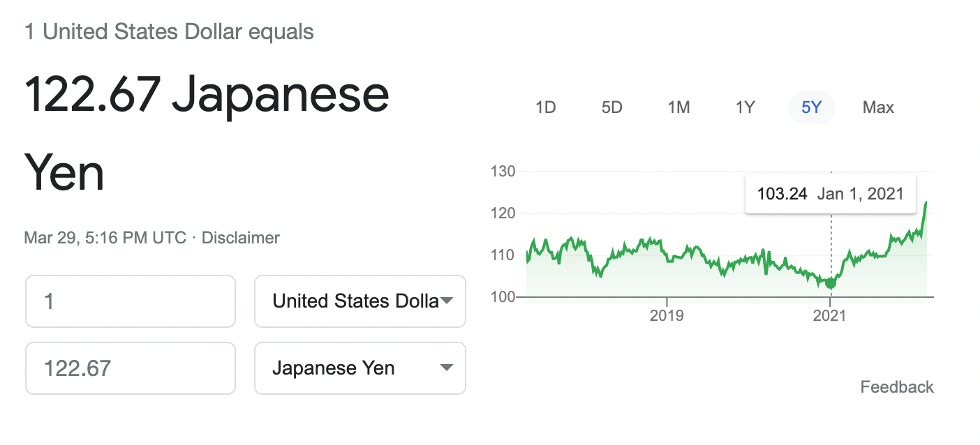The image size is (980, 445).
Task: Click the 122.67 yen amount input field
Action: tap(131, 368)
